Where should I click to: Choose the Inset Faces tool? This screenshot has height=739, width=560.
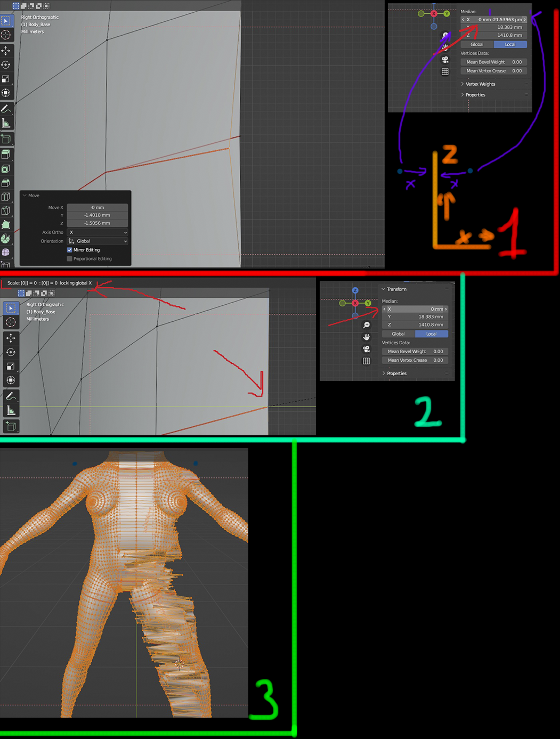click(x=6, y=168)
